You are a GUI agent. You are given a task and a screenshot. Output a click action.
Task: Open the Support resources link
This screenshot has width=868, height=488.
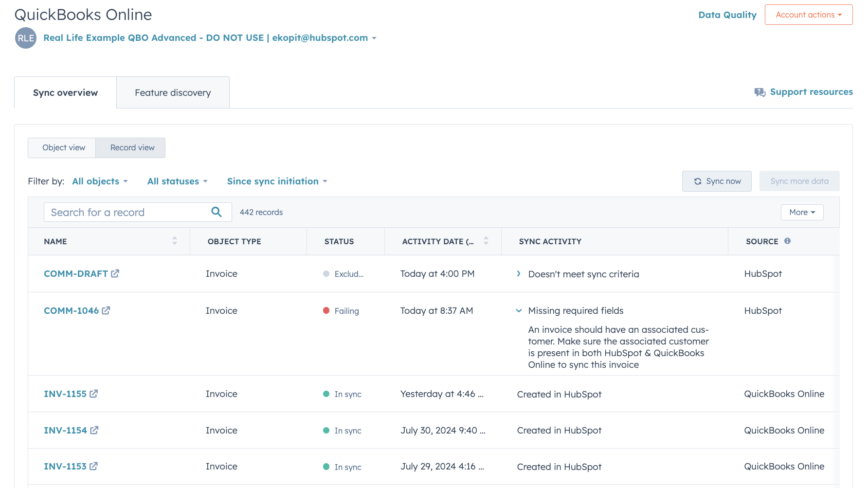click(x=811, y=92)
